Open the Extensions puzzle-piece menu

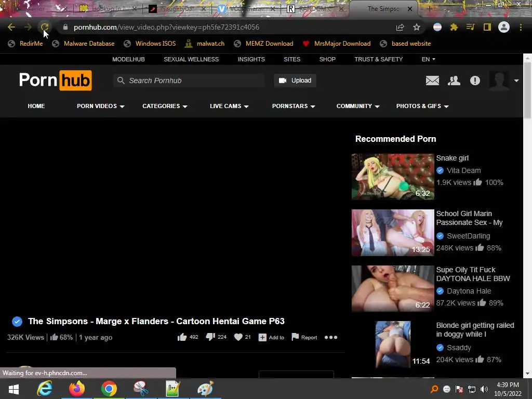(454, 27)
